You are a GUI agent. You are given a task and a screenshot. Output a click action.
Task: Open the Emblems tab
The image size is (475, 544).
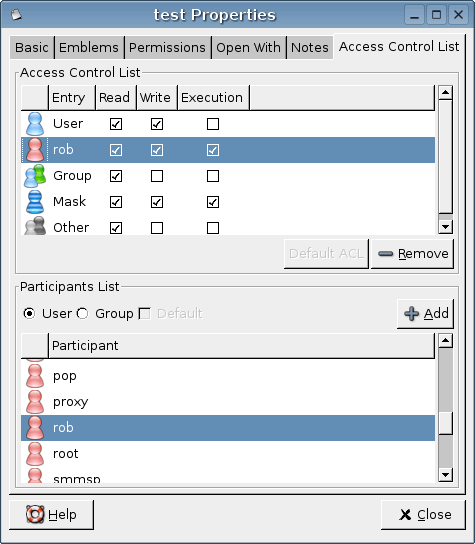click(89, 48)
